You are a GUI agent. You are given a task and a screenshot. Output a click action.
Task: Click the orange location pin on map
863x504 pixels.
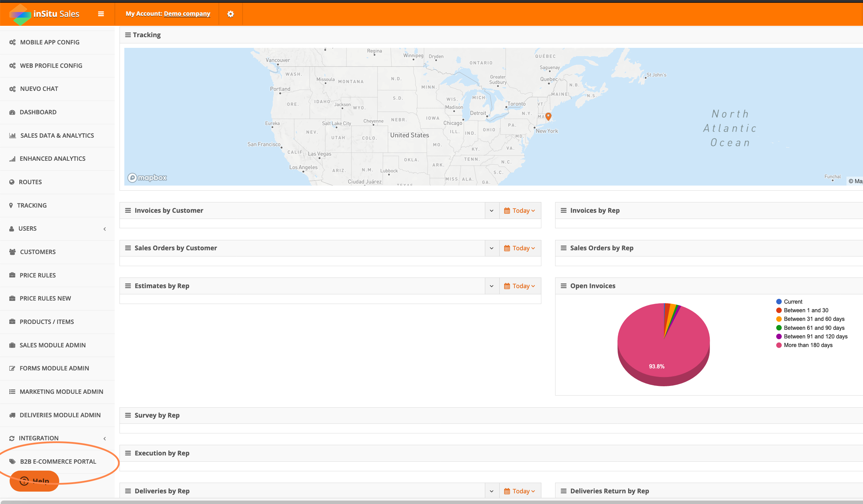point(548,116)
